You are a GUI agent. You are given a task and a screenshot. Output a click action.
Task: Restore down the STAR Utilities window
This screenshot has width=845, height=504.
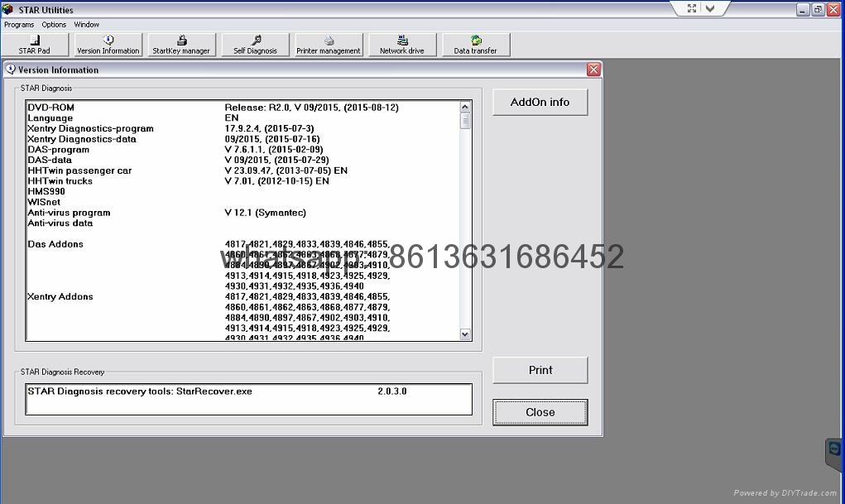coord(818,10)
